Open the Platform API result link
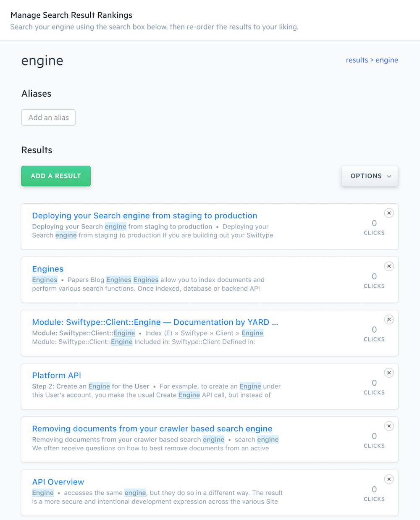Viewport: 420px width, 520px height. pyautogui.click(x=57, y=376)
